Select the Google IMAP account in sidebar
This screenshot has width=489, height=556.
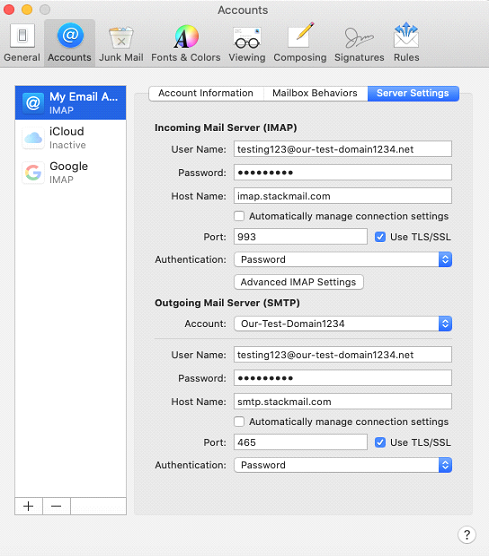click(71, 173)
